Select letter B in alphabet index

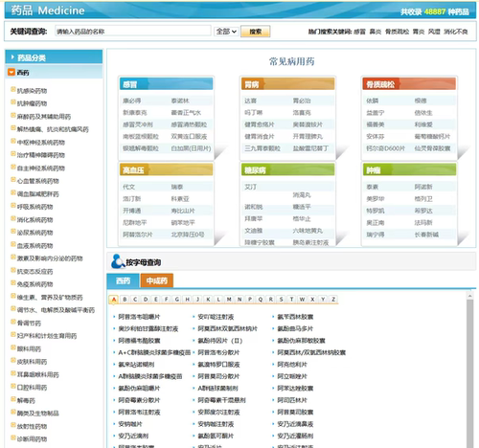pyautogui.click(x=125, y=300)
